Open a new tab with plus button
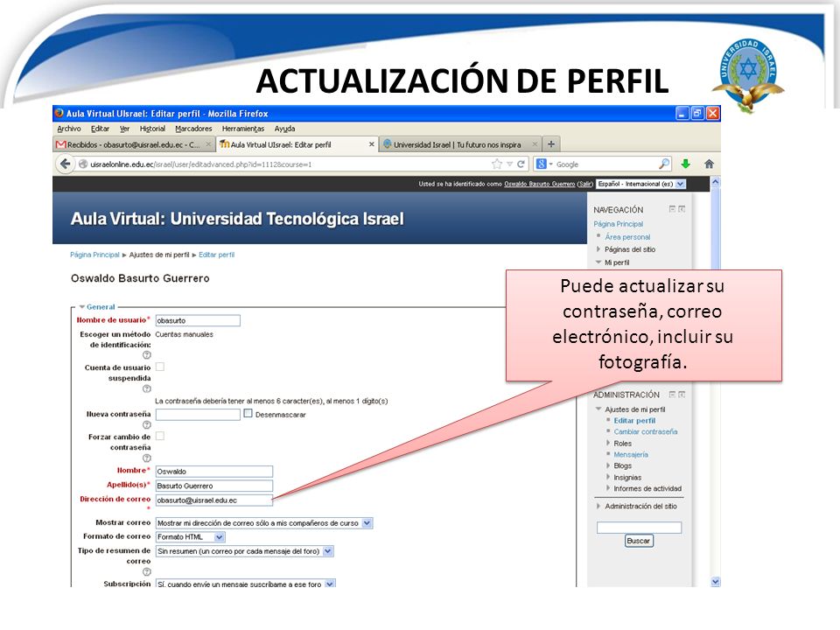840x630 pixels. click(x=551, y=144)
